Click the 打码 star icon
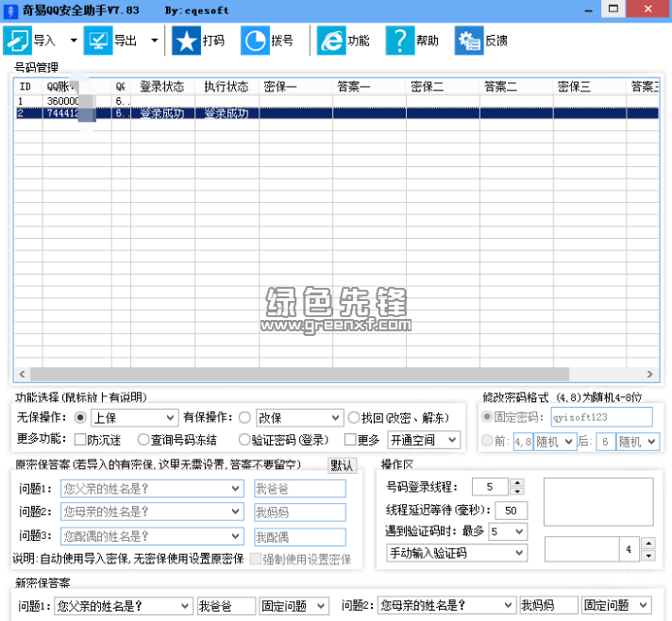672x621 pixels. click(x=185, y=41)
